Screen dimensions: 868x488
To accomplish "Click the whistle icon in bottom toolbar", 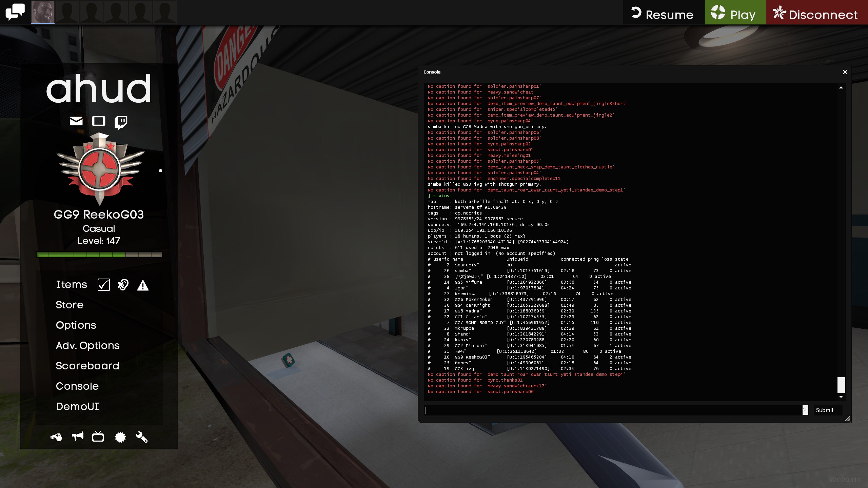I will 56,437.
